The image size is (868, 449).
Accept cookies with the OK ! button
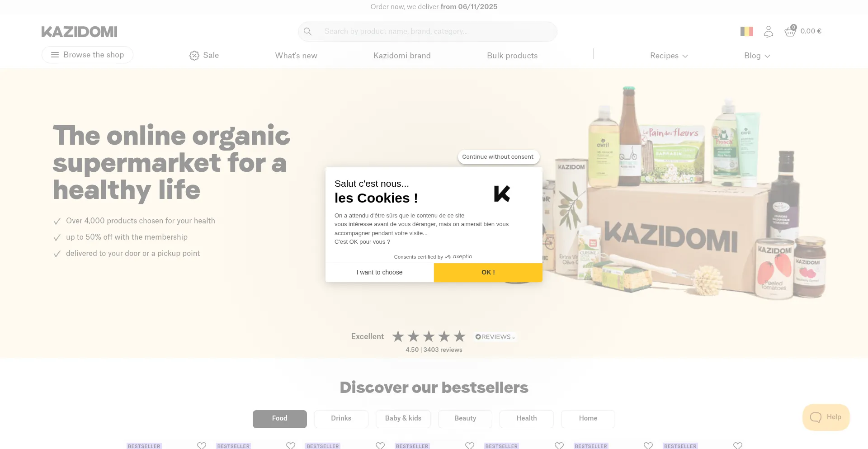point(488,273)
